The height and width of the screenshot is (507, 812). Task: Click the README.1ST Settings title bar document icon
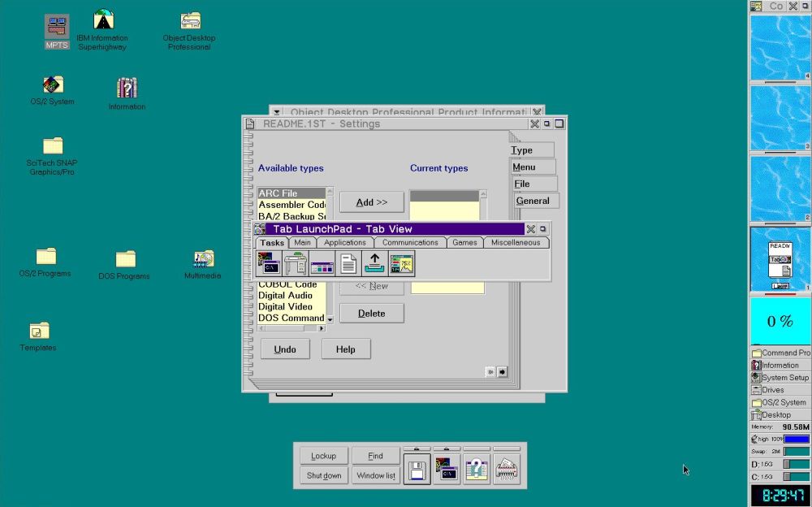[x=250, y=123]
